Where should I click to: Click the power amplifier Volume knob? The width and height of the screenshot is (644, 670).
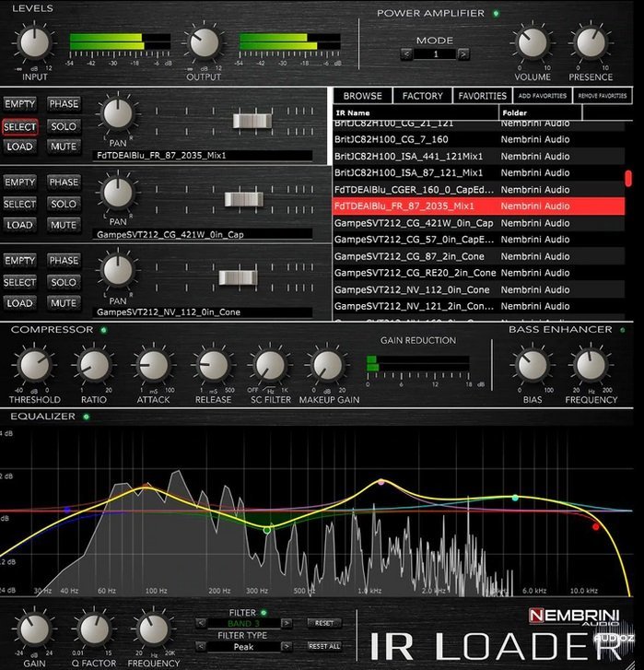(x=533, y=42)
